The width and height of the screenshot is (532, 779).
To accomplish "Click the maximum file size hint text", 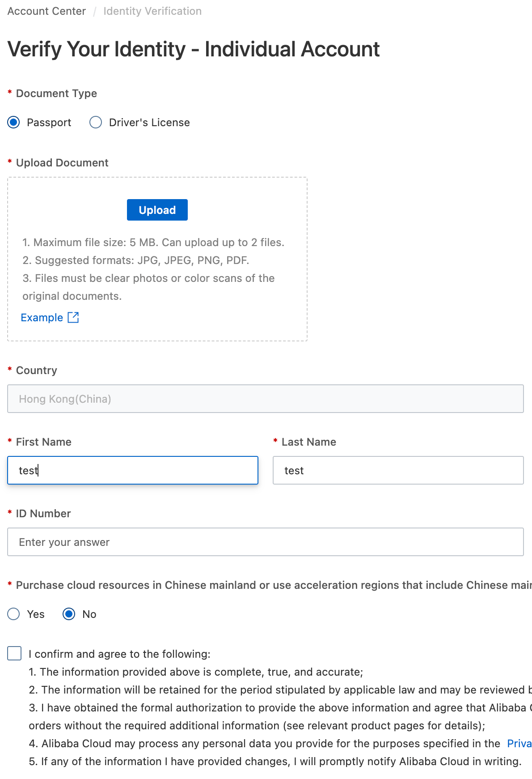I will pyautogui.click(x=153, y=243).
